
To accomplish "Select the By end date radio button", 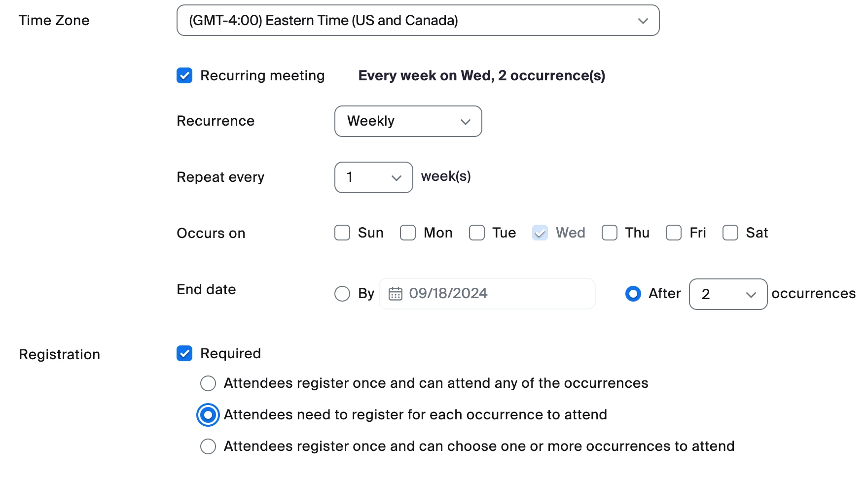I will coord(342,294).
